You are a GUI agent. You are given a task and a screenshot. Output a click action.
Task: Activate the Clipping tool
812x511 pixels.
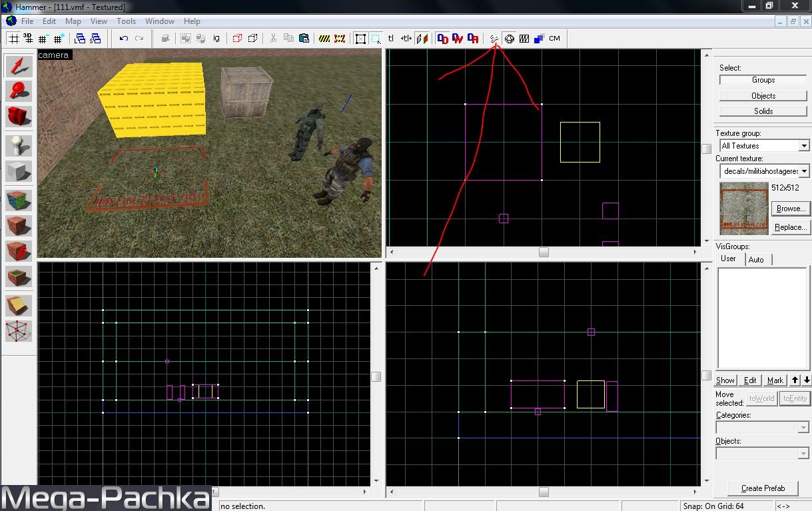(x=19, y=306)
